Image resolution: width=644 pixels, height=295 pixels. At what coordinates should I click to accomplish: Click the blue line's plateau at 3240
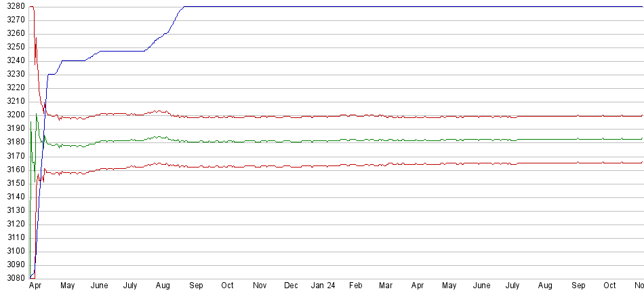point(73,61)
